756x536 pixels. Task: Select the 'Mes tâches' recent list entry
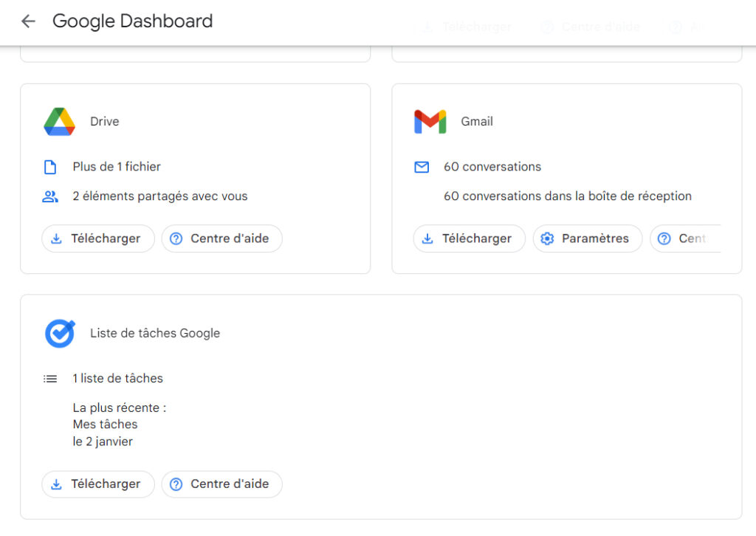click(105, 425)
